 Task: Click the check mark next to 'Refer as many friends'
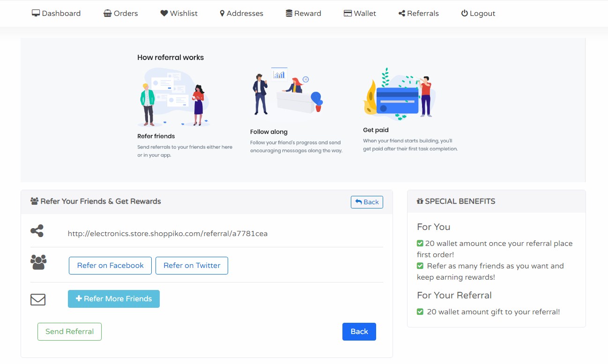(420, 266)
